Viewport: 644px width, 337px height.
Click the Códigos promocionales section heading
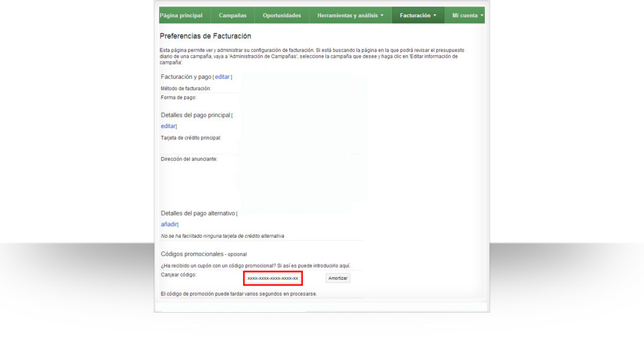[x=192, y=254]
